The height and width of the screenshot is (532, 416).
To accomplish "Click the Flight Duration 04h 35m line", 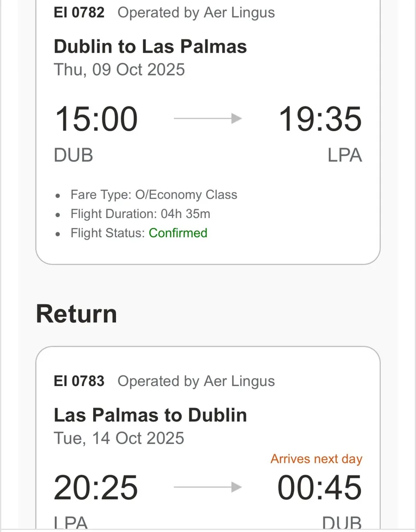I will pyautogui.click(x=140, y=214).
